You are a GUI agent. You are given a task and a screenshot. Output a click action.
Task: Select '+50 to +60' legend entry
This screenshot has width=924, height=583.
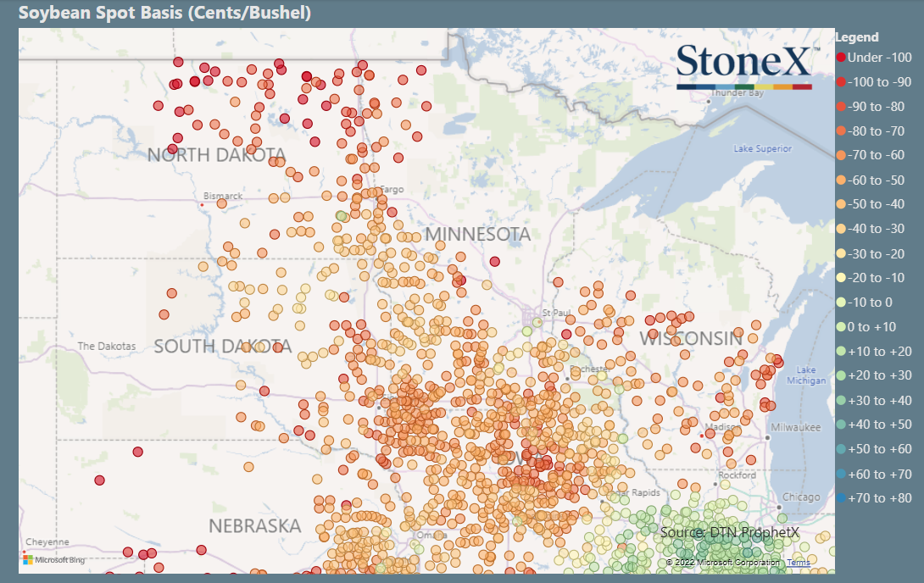(x=875, y=449)
